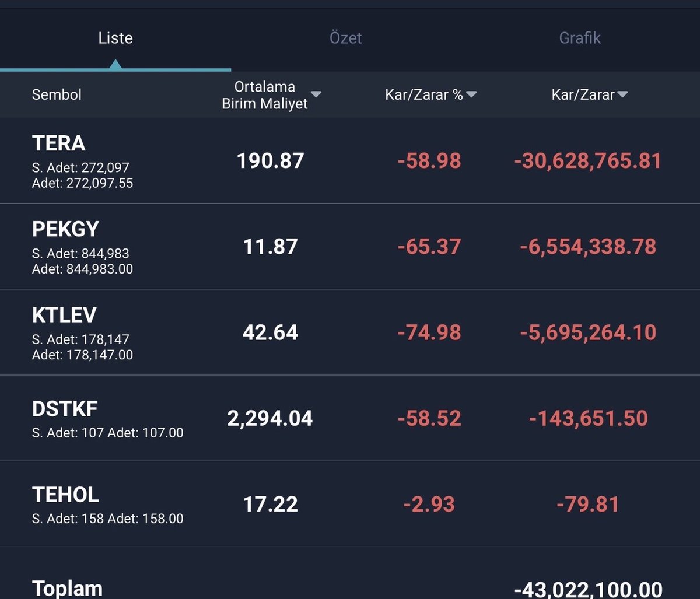Screen dimensions: 700x599
Task: Open the Grafik tab
Action: click(580, 38)
